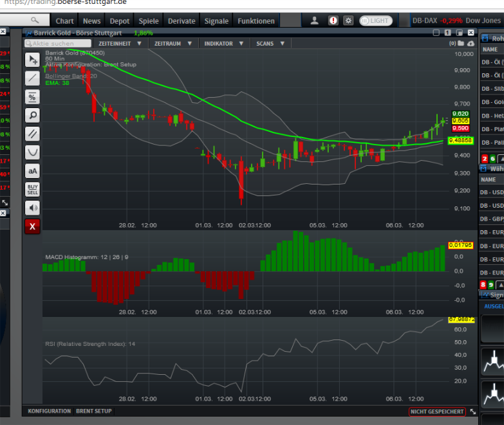
Task: Open the News menu
Action: coord(91,21)
